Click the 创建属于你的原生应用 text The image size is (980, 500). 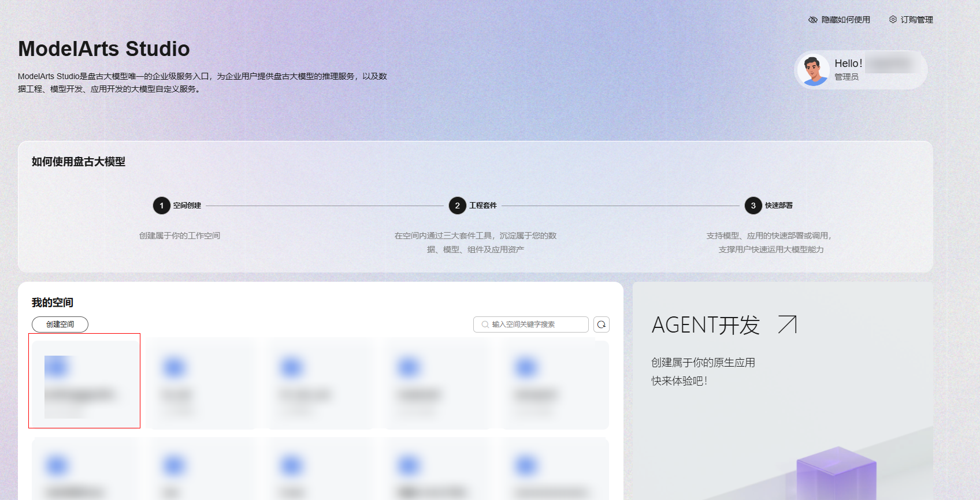[x=703, y=363]
